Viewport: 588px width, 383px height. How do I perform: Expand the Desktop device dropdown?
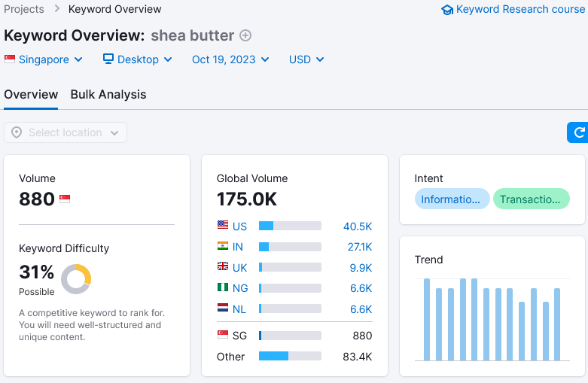click(138, 59)
